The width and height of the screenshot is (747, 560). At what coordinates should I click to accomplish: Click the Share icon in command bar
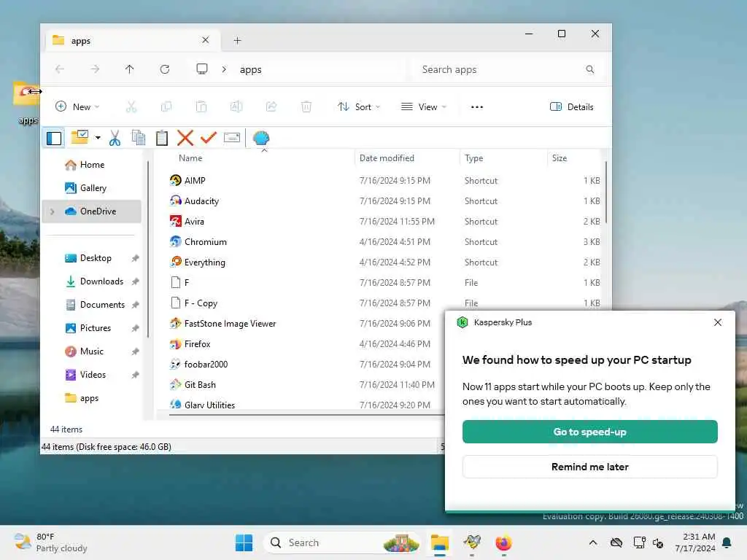[271, 106]
